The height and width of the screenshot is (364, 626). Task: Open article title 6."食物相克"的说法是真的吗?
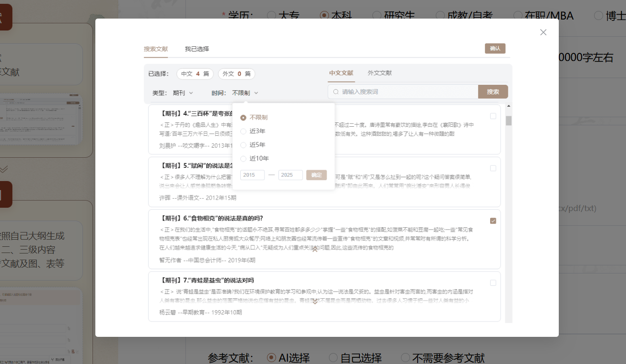coord(211,218)
